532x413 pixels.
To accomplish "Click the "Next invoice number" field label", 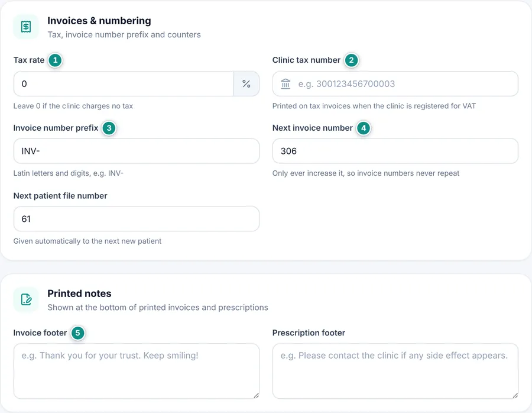I will 313,128.
